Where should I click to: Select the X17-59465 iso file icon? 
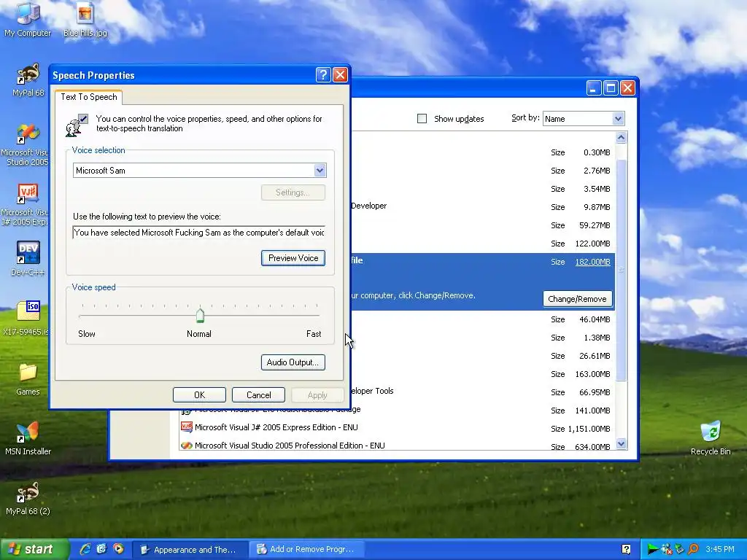(x=28, y=318)
